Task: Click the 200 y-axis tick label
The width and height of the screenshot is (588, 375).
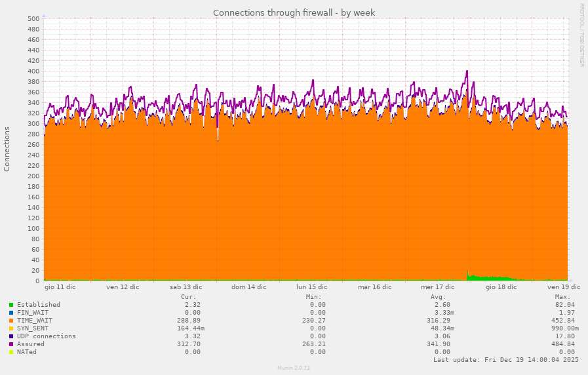Action: click(x=33, y=176)
